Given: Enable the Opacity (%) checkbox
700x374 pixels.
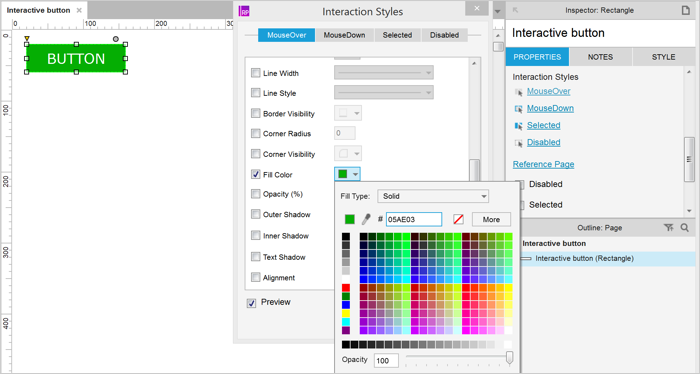Looking at the screenshot, I should click(x=255, y=194).
